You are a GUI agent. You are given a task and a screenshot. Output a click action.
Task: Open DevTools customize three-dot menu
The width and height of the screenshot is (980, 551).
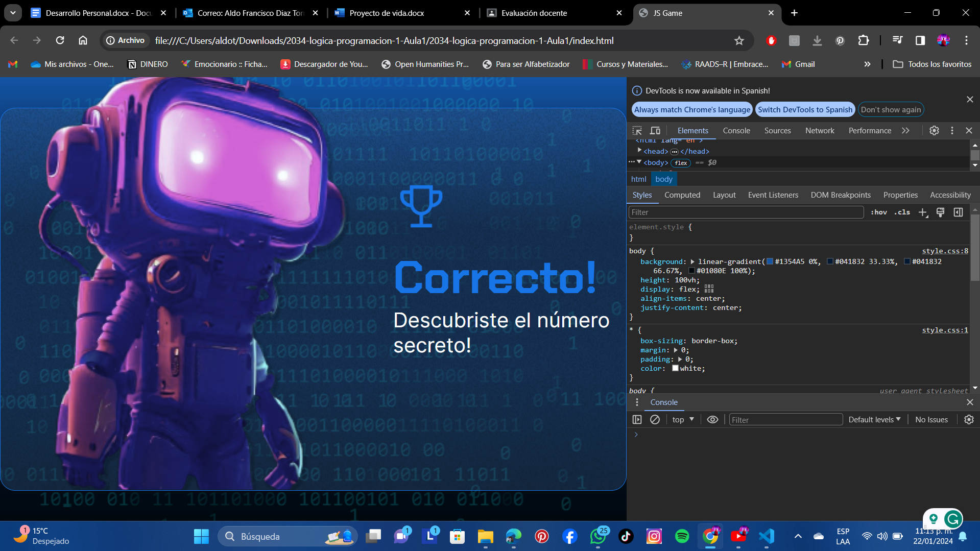(952, 131)
